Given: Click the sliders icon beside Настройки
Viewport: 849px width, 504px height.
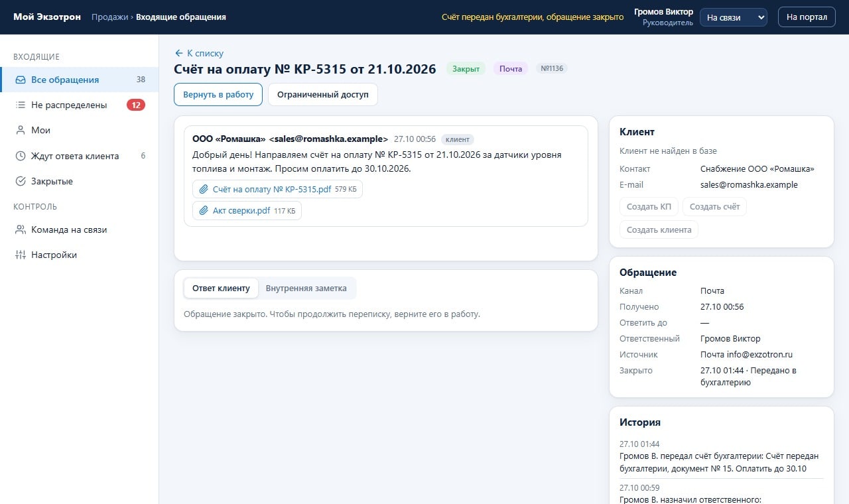Looking at the screenshot, I should [x=21, y=255].
